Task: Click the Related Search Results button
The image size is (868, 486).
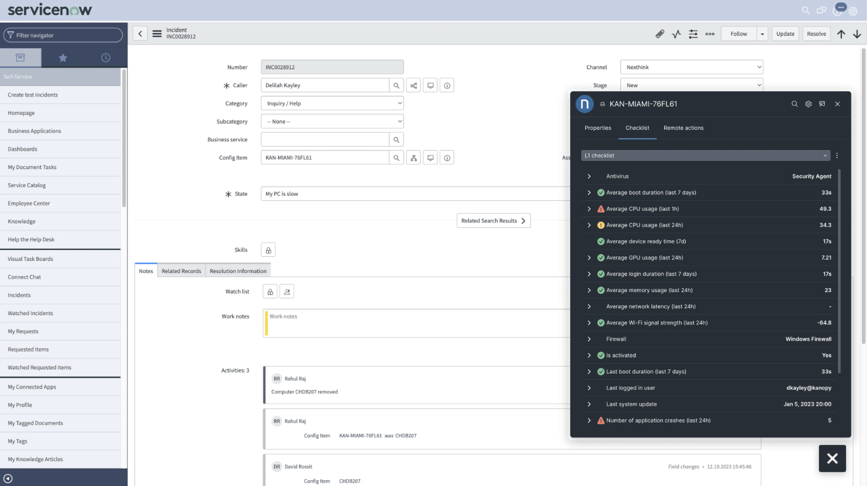Action: pyautogui.click(x=493, y=221)
